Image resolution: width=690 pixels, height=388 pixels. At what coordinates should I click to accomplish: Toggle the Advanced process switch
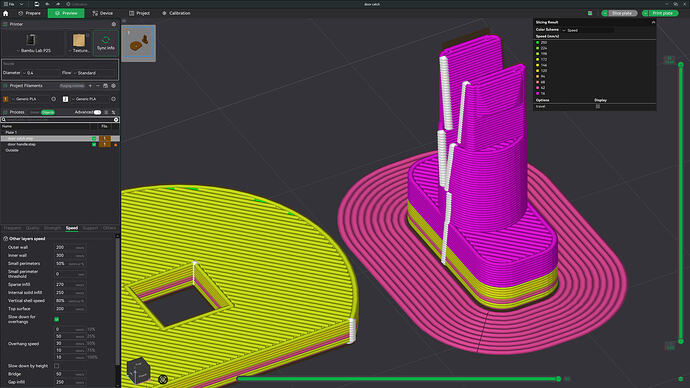(x=97, y=112)
